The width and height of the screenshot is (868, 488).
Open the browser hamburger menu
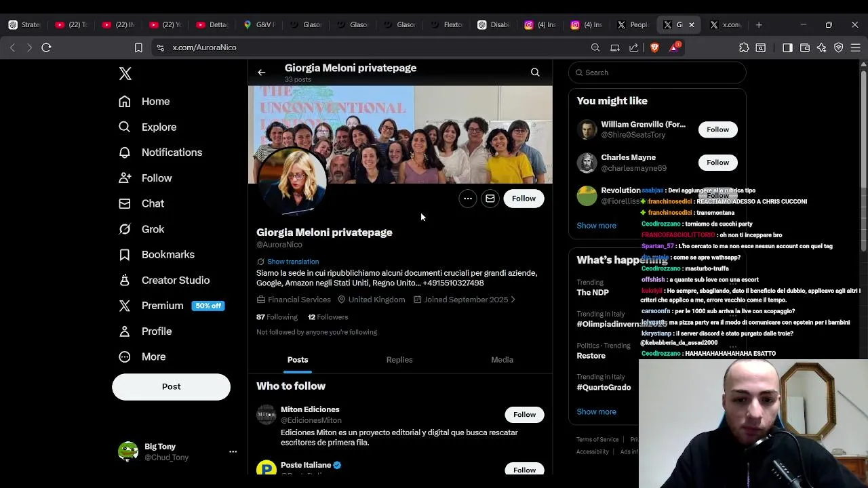pos(855,47)
